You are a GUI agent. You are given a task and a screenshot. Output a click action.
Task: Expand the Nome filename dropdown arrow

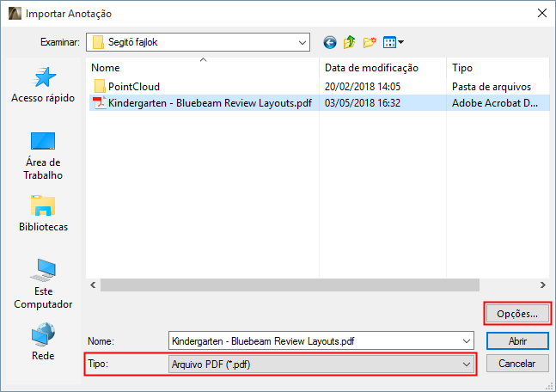(x=467, y=341)
